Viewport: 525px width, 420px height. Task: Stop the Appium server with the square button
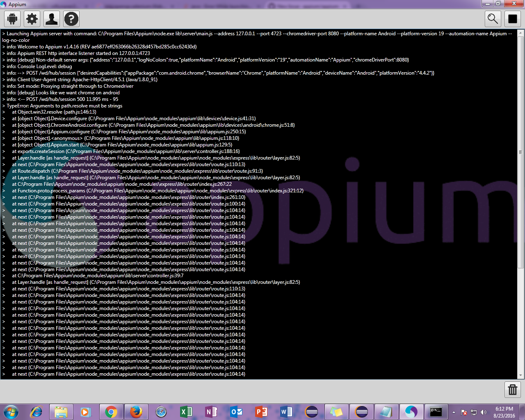coord(513,19)
